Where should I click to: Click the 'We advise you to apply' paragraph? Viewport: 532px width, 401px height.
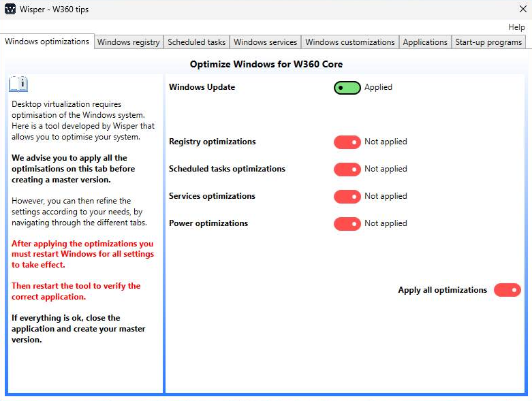coord(74,169)
